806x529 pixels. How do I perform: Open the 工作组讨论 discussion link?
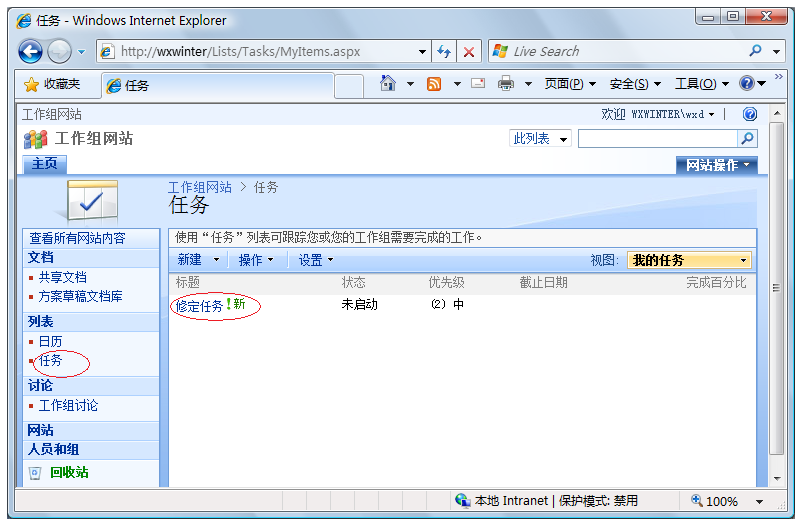pos(68,406)
